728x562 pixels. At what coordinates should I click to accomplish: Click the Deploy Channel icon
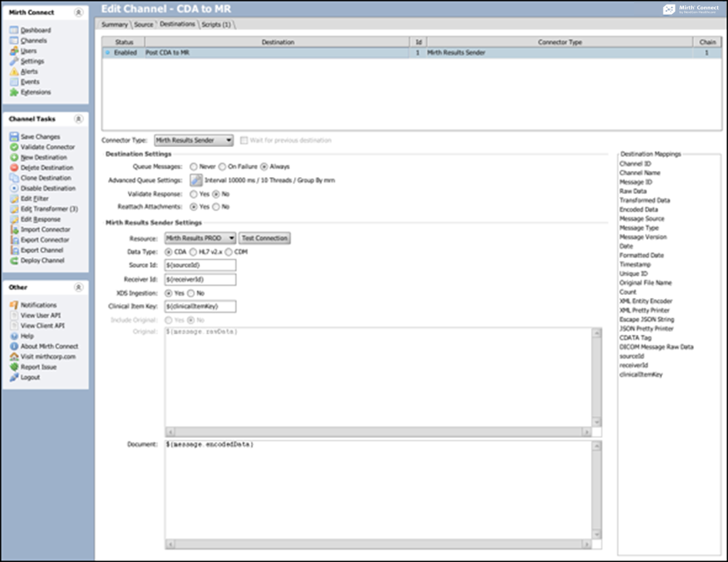(14, 261)
